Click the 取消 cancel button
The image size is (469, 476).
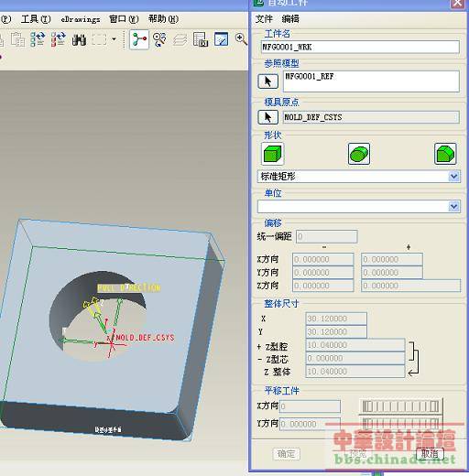click(430, 454)
